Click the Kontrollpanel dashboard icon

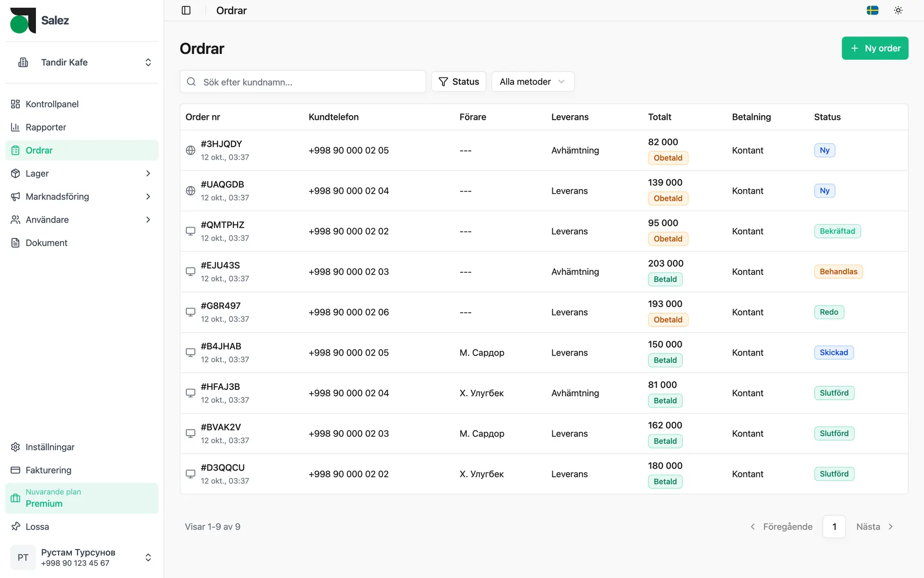tap(15, 104)
